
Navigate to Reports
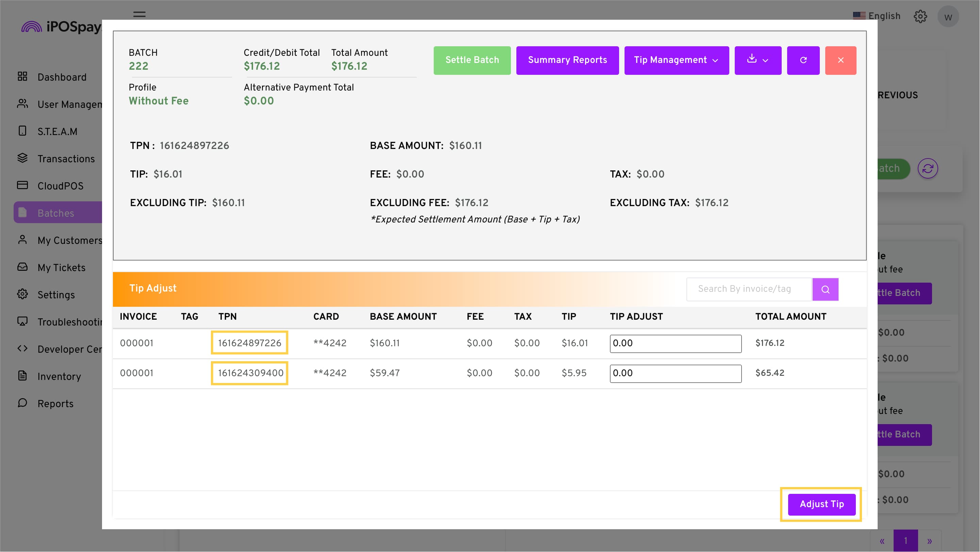(55, 404)
